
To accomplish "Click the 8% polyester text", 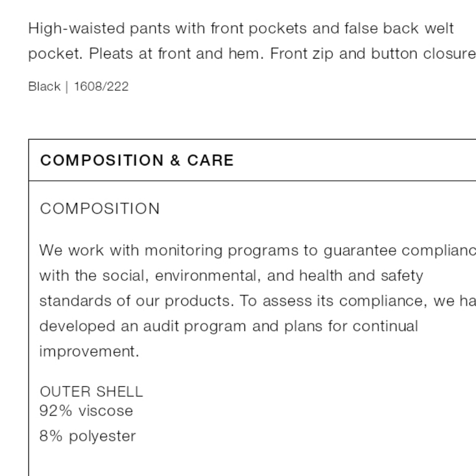I will click(88, 436).
